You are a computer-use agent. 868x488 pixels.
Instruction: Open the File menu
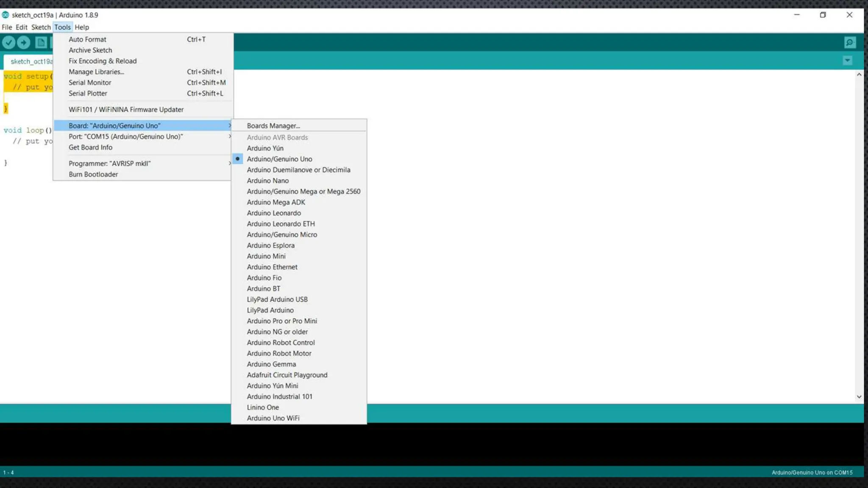[7, 27]
